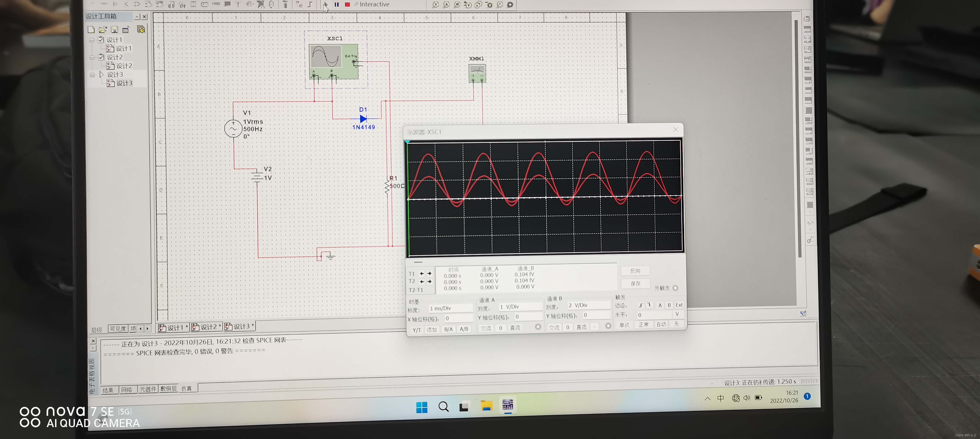Toggle the 设计2 checkbox in tree
980x439 pixels.
pos(101,57)
